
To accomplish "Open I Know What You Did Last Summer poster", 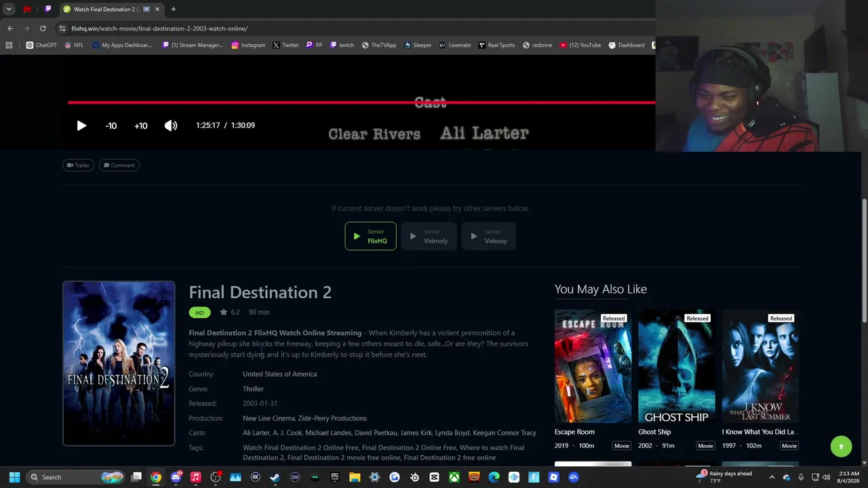I will click(760, 366).
